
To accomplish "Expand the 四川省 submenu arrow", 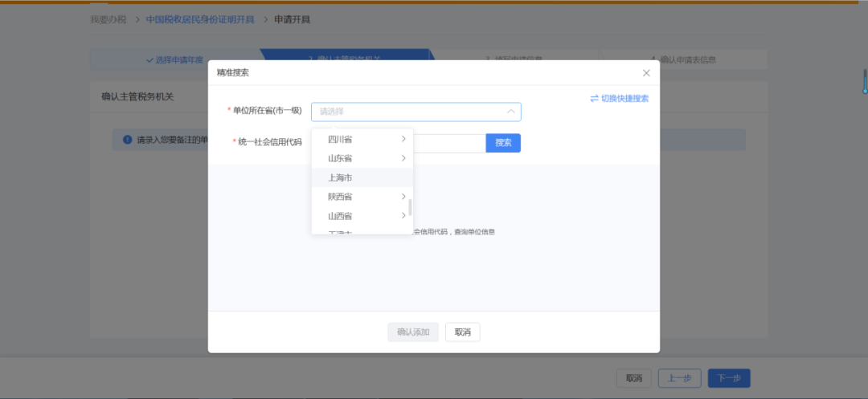I will click(403, 139).
